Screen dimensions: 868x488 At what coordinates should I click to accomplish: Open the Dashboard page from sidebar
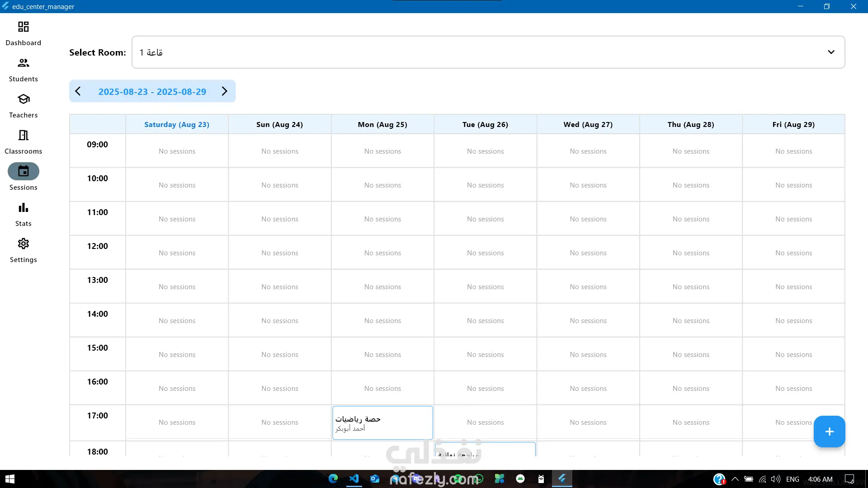pos(23,33)
